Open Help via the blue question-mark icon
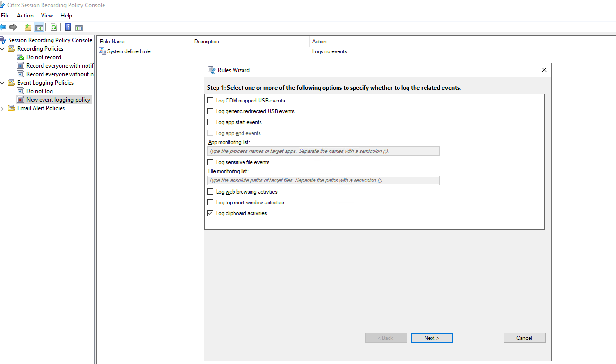Screen dimensions: 616x364 (68, 27)
